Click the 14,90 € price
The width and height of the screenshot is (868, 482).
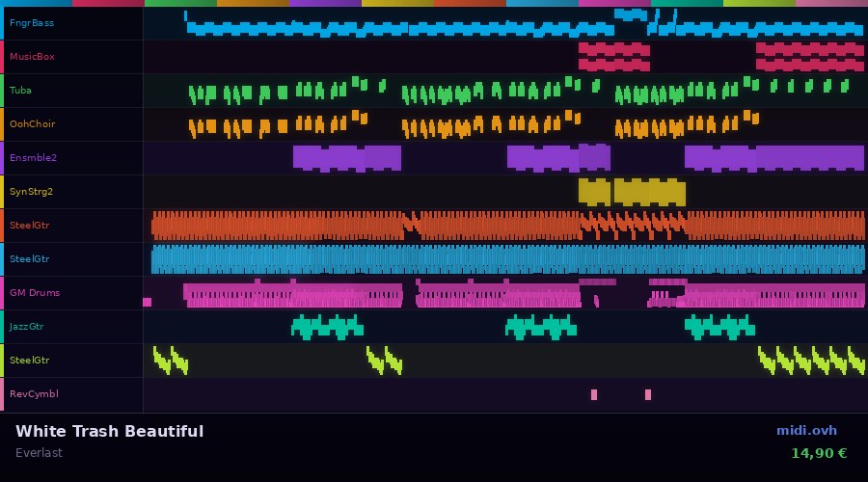click(818, 453)
